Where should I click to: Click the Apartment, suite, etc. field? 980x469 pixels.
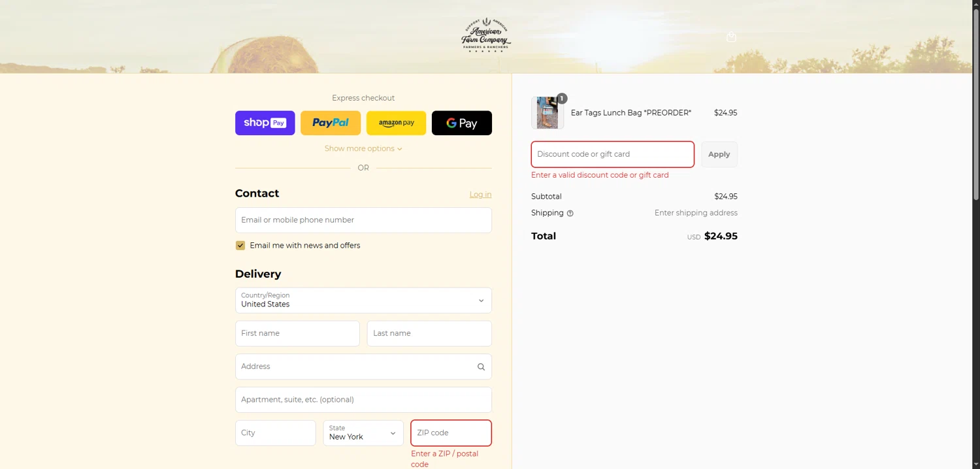coord(363,400)
